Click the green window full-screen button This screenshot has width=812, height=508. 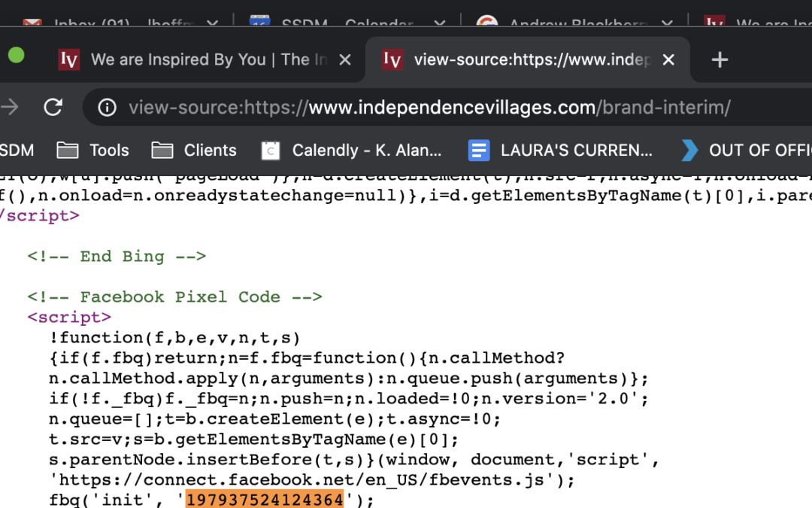[x=16, y=55]
